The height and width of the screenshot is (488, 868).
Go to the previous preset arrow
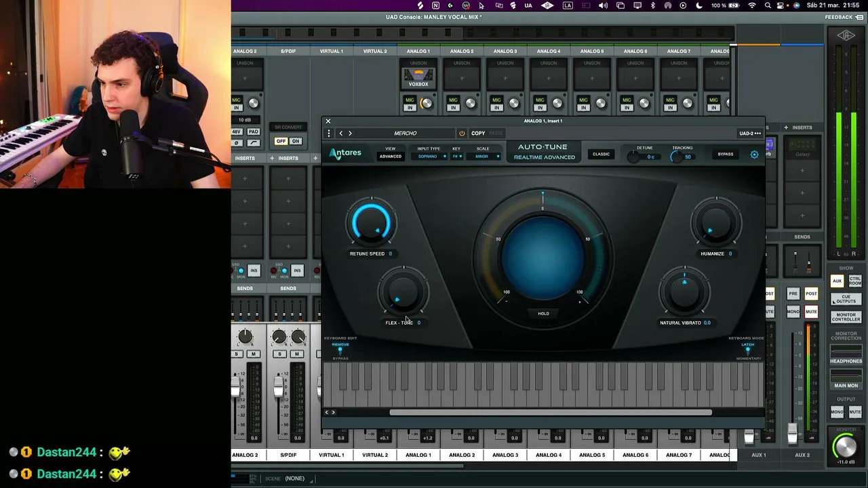point(341,134)
